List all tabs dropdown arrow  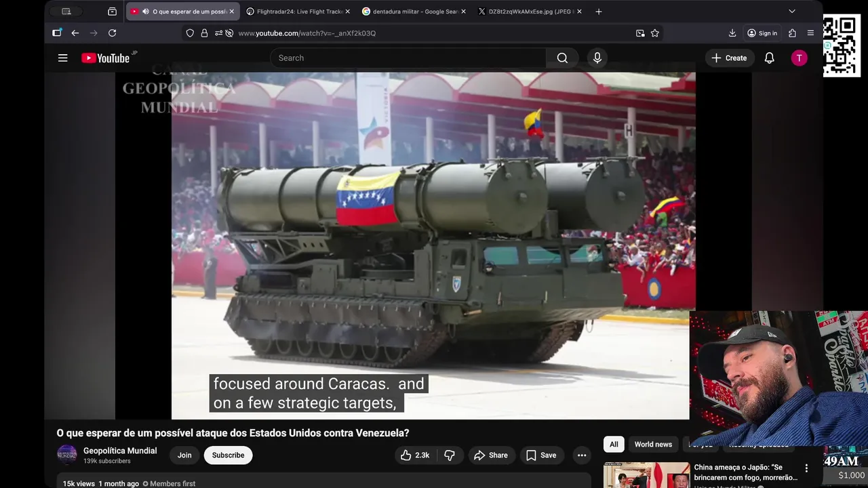pos(792,12)
